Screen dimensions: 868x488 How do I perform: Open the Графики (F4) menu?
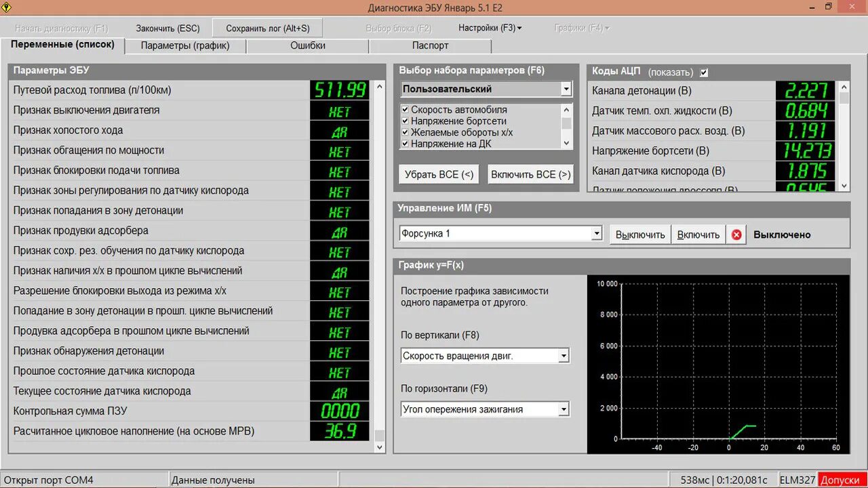point(582,28)
